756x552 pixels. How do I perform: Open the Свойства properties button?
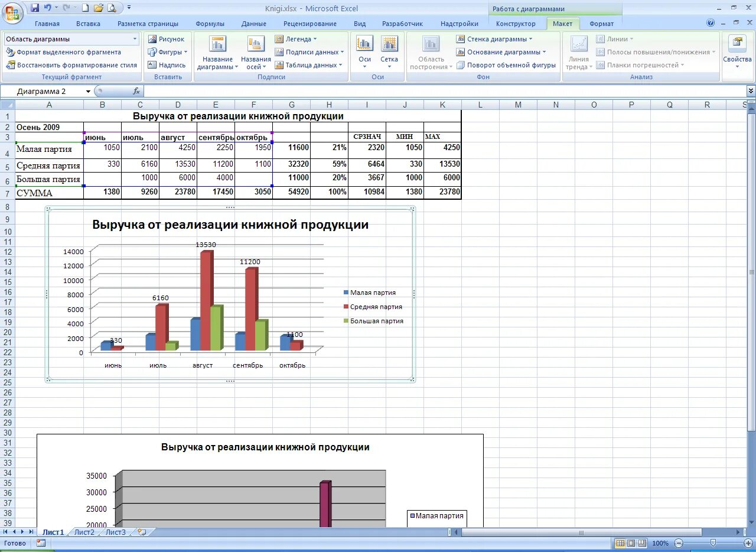[737, 53]
